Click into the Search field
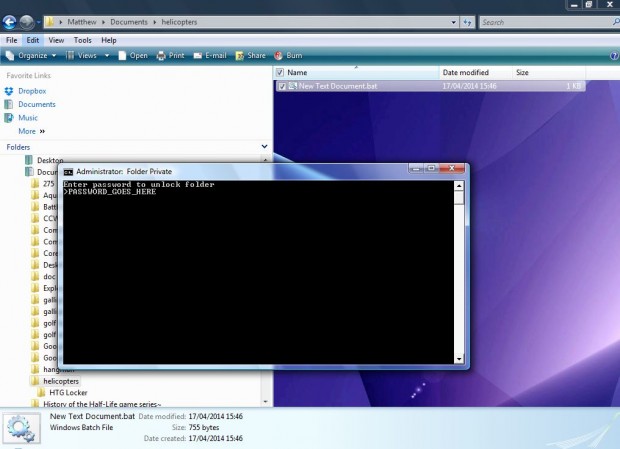620x449 pixels. click(546, 23)
